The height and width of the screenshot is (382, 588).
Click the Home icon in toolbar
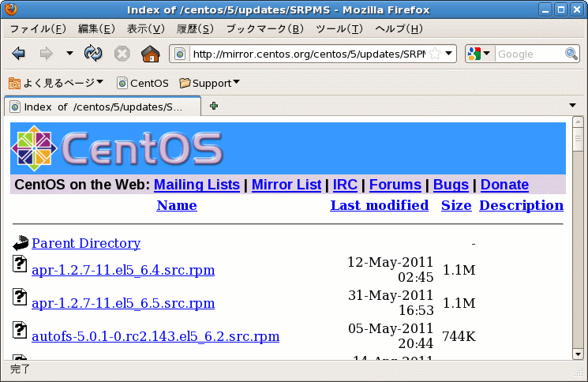[150, 54]
